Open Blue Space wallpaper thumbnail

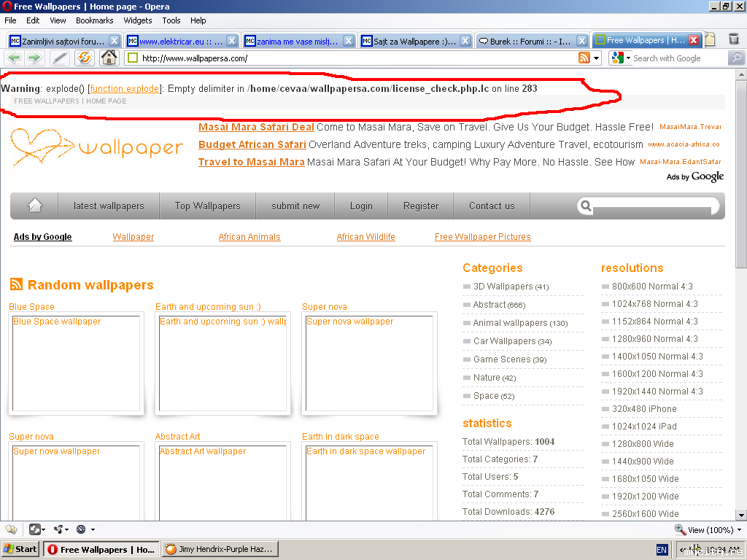[x=76, y=363]
